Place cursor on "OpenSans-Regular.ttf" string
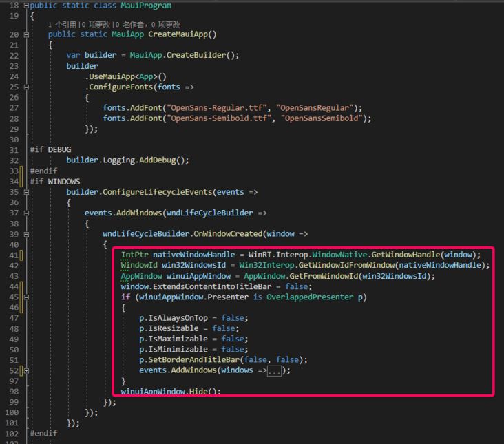 point(166,108)
